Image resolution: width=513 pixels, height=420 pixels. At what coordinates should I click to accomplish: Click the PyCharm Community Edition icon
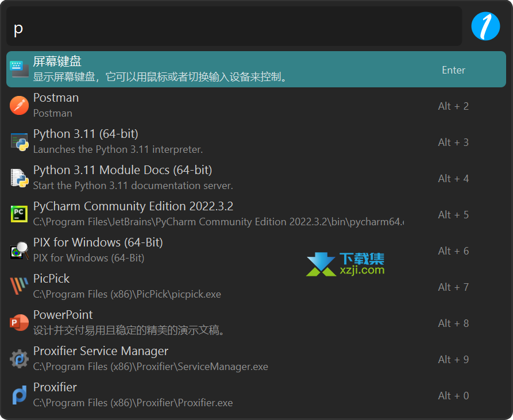click(19, 214)
